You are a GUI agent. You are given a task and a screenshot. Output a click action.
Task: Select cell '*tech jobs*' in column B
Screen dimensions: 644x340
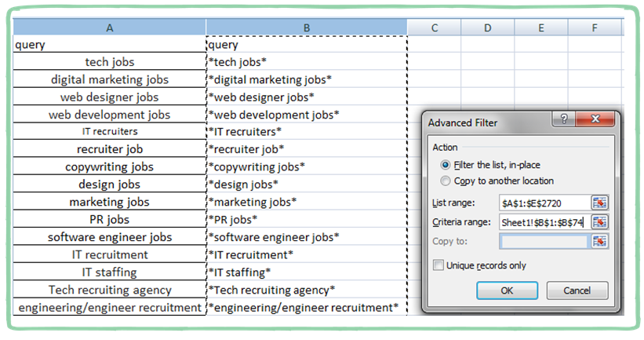tap(307, 62)
